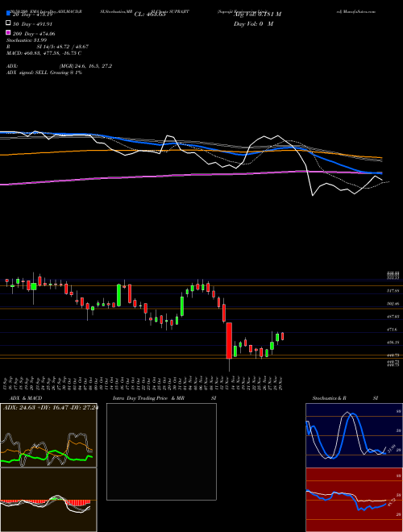The width and height of the screenshot is (403, 532).
Task: Click the 502.46 price axis label
Action: [393, 304]
